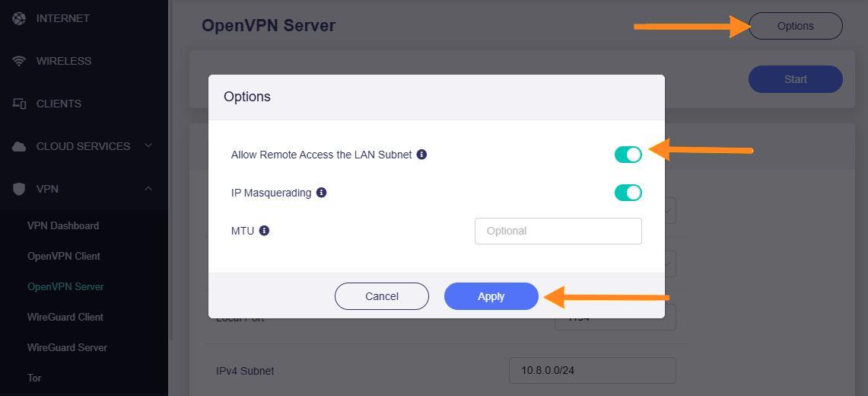The width and height of the screenshot is (868, 396).
Task: Click the Internet globe icon in sidebar
Action: 19,19
